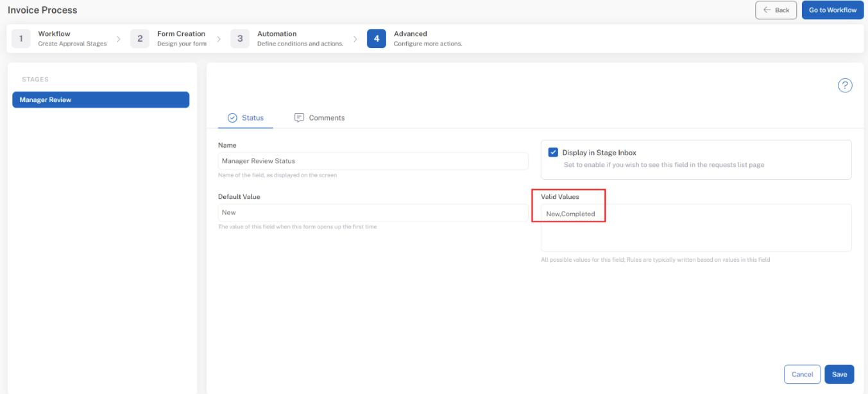Click step 1 Workflow circle icon
The height and width of the screenshot is (394, 868).
click(21, 38)
